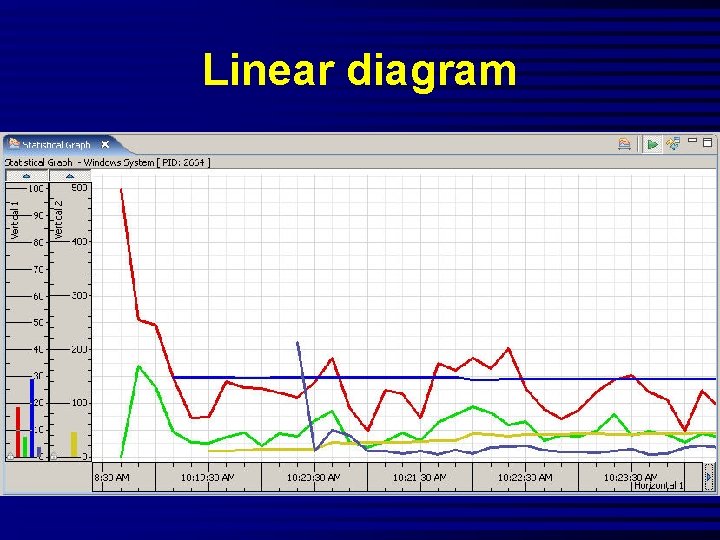Screen dimensions: 720x540
Task: Click the 10:23:30 AM time label
Action: [630, 478]
